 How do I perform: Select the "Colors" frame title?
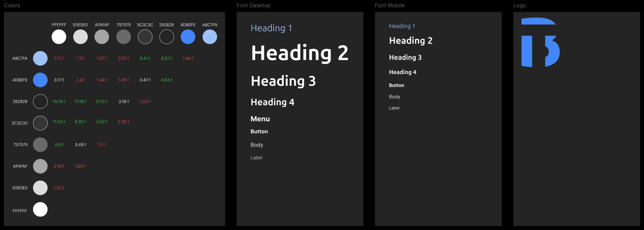pos(12,5)
